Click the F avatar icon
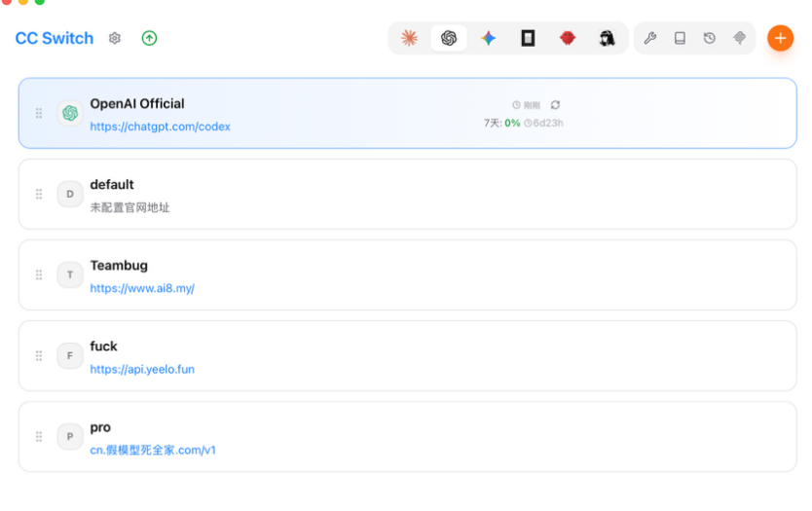This screenshot has height=511, width=812. 70,355
